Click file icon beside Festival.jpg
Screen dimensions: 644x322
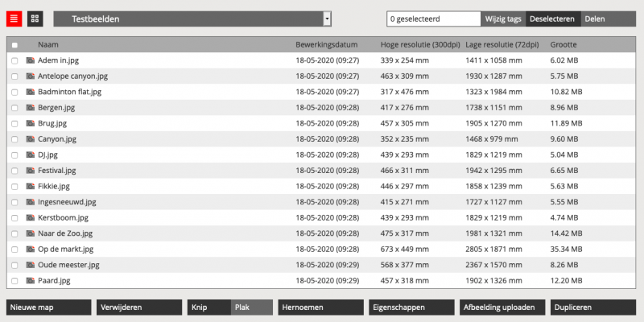31,171
